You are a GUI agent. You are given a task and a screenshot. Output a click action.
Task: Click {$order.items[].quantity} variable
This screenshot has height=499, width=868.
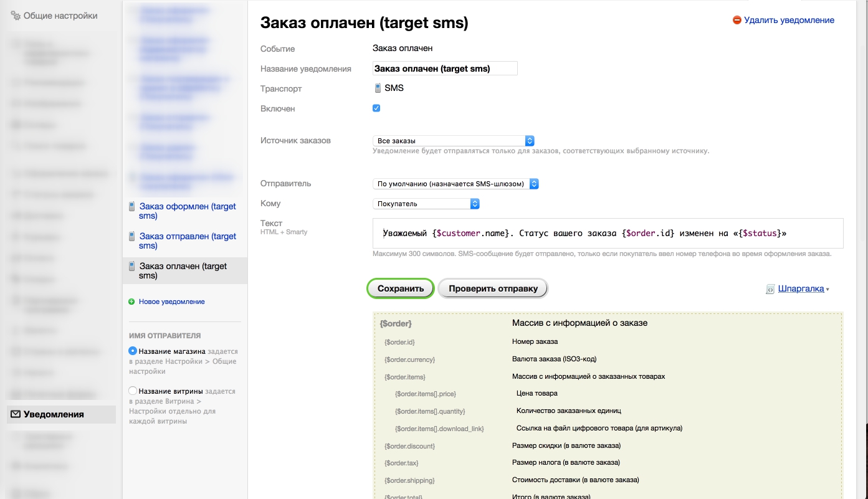point(430,412)
